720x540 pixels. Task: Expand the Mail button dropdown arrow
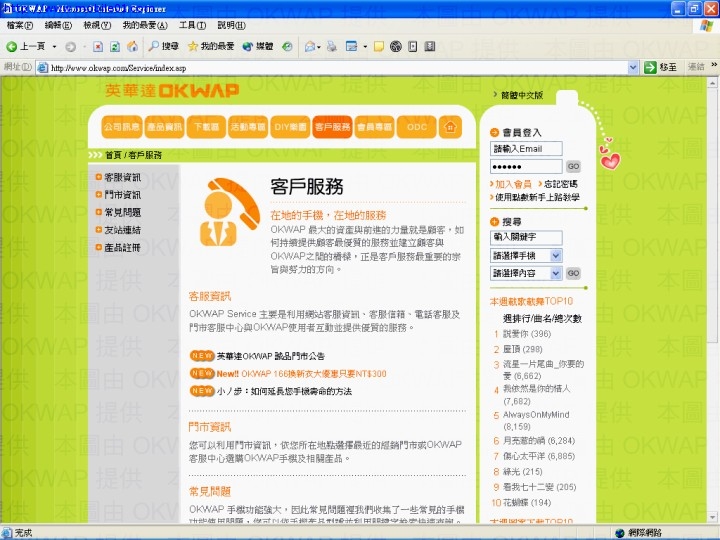(319, 47)
